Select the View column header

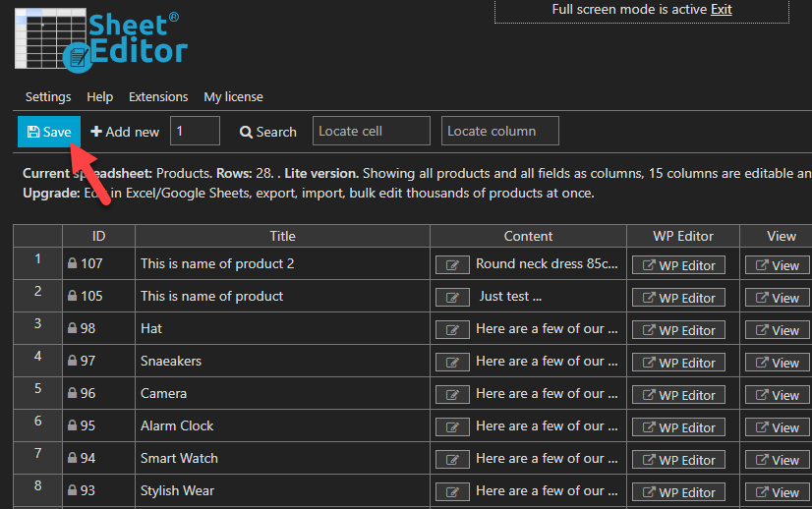point(777,236)
